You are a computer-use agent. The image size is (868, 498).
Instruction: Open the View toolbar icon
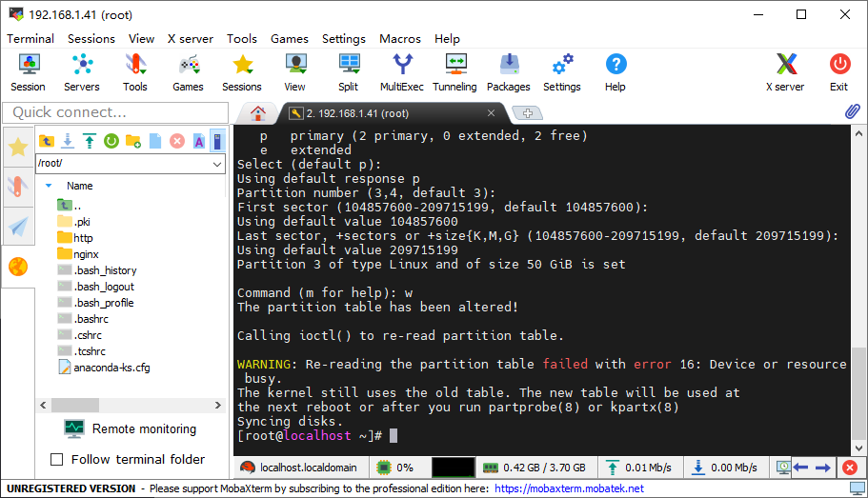295,72
